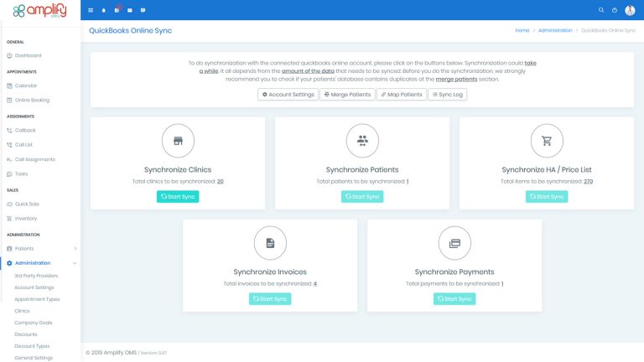The width and height of the screenshot is (644, 362).
Task: Click the Synchronize Invoices document icon
Action: pos(270,243)
